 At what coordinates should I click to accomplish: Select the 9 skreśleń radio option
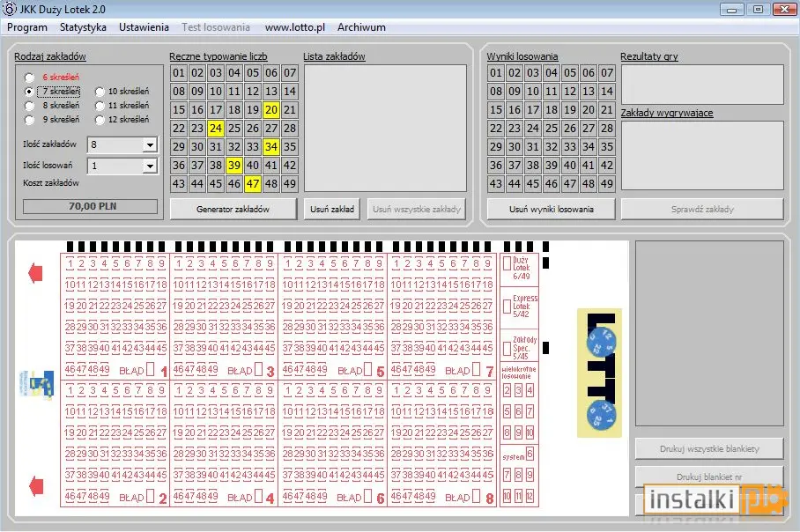[x=29, y=120]
